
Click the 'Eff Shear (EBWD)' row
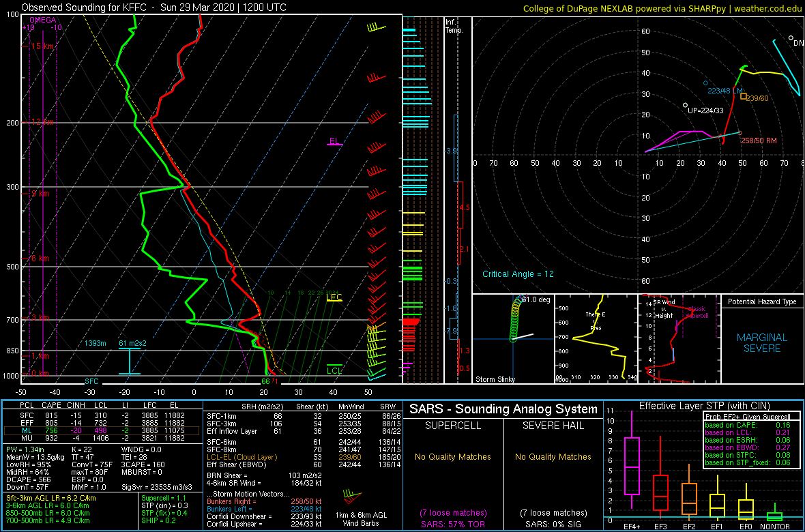pos(302,464)
